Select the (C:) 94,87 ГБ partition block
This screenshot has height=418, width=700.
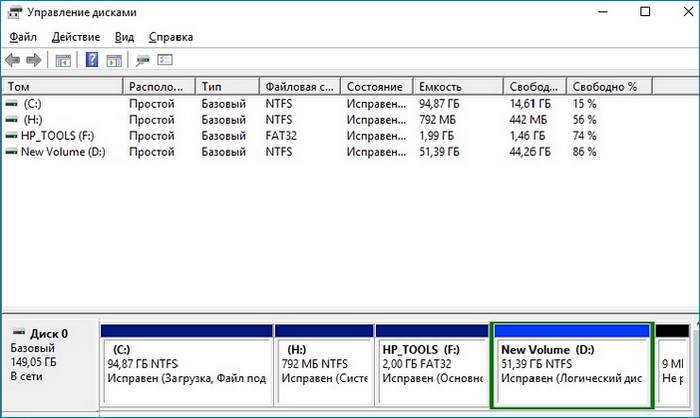185,365
